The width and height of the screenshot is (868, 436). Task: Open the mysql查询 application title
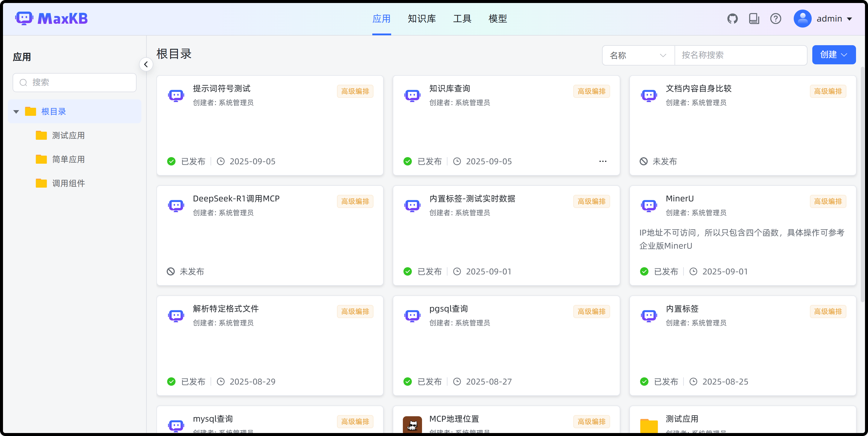click(213, 419)
